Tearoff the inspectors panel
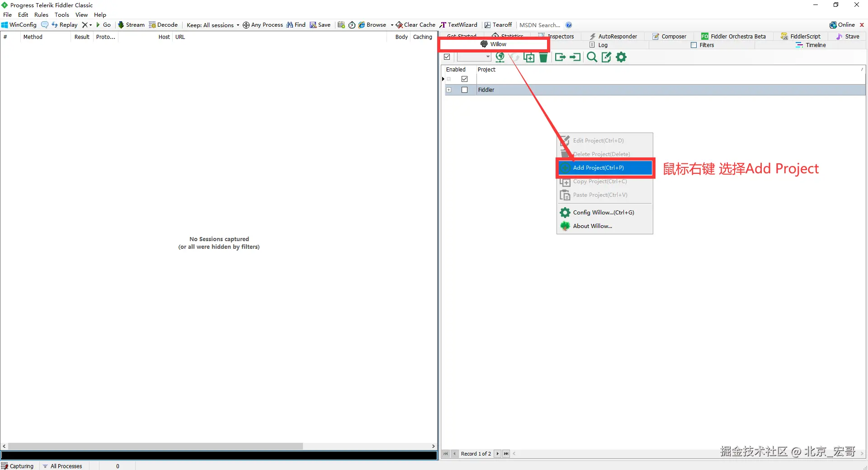868x470 pixels. (x=498, y=25)
